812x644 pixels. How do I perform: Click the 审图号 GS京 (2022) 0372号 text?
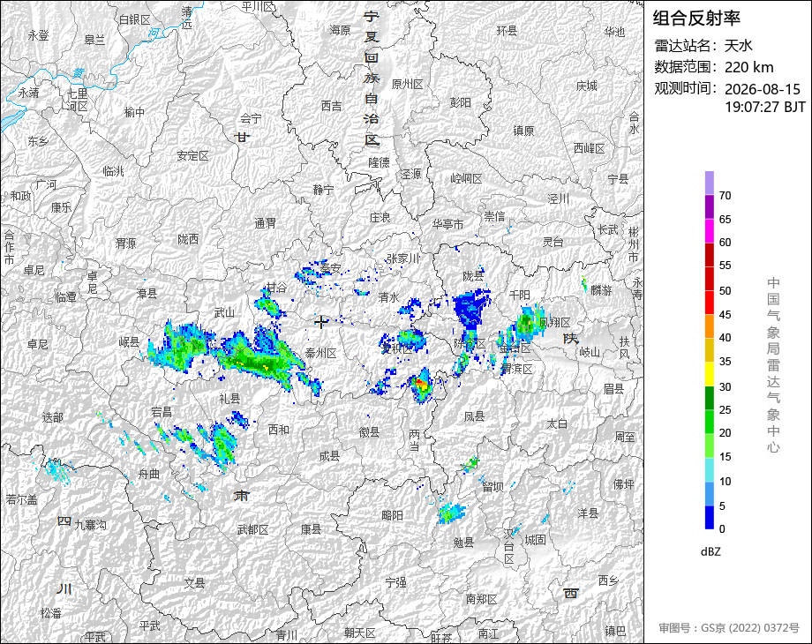(x=729, y=628)
